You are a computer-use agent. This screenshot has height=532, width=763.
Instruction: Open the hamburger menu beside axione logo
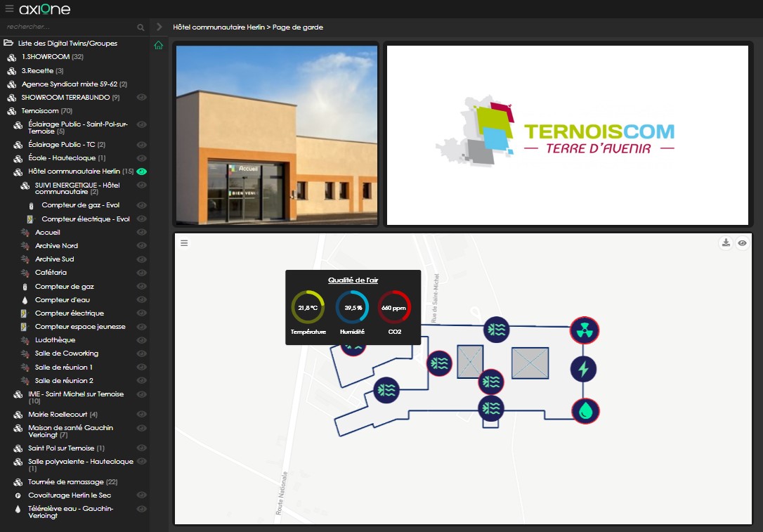tap(9, 8)
